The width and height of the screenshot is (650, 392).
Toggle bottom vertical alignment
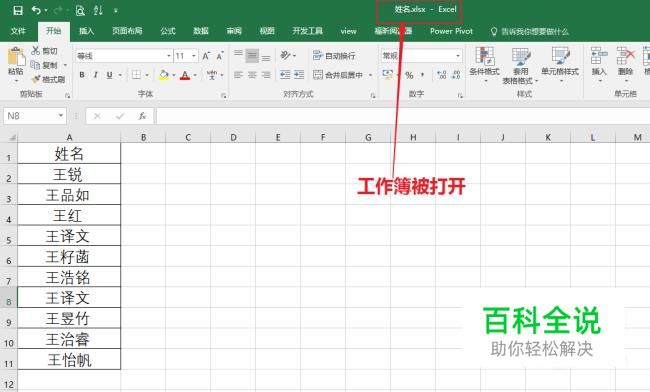(266, 57)
